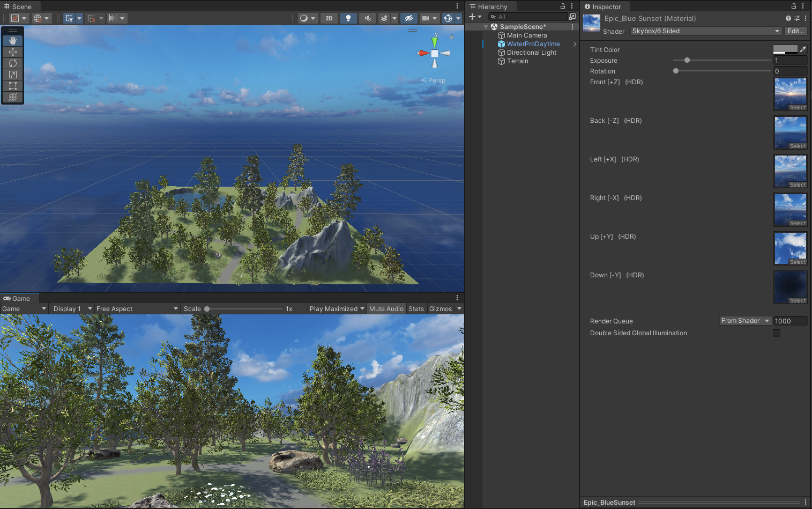Select the Rotate tool
Viewport: 812px width, 509px height.
12,63
